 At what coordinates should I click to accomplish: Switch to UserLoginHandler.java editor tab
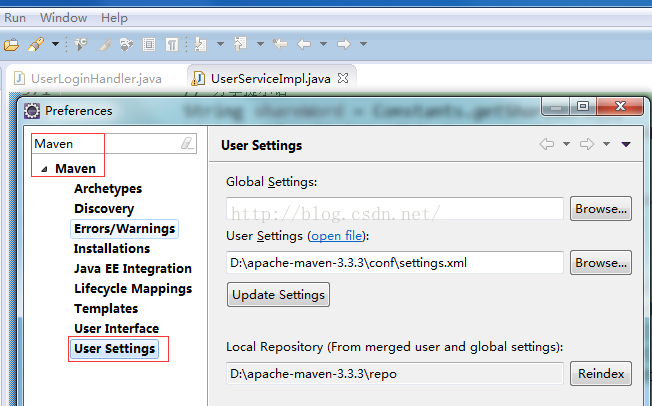(88, 79)
